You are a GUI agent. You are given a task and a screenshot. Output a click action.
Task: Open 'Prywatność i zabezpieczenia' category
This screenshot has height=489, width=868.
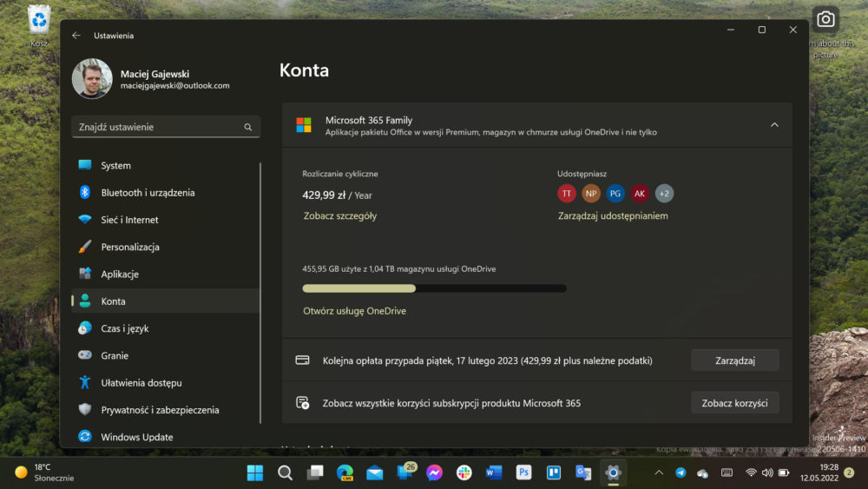[166, 410]
